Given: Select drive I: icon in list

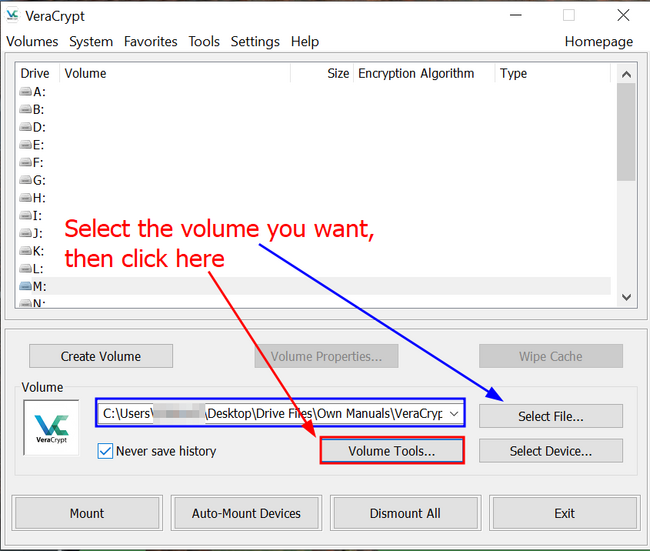Looking at the screenshot, I should coord(26,216).
